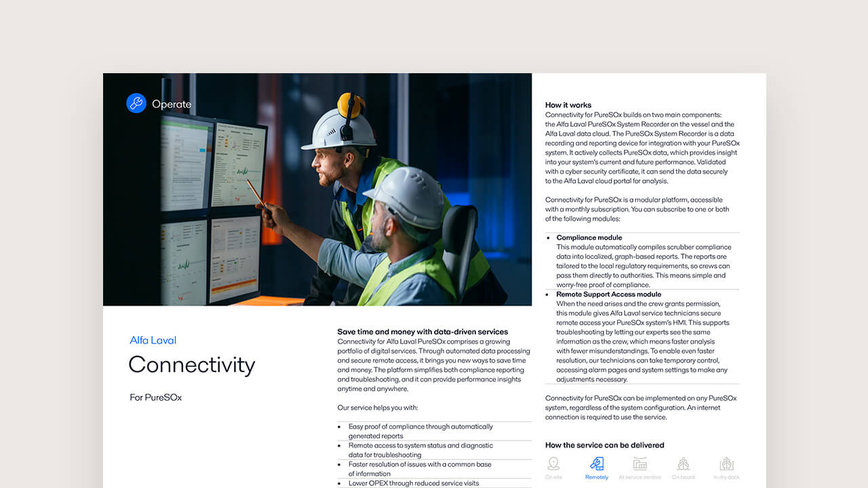Viewport: 868px width, 488px height.
Task: Click the On board label
Action: pos(684,478)
